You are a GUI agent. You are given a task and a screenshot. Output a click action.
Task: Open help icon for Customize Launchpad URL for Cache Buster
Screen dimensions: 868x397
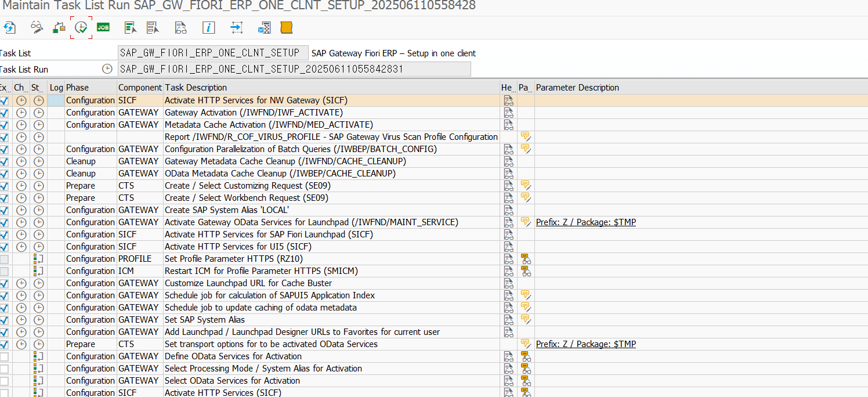(x=508, y=283)
